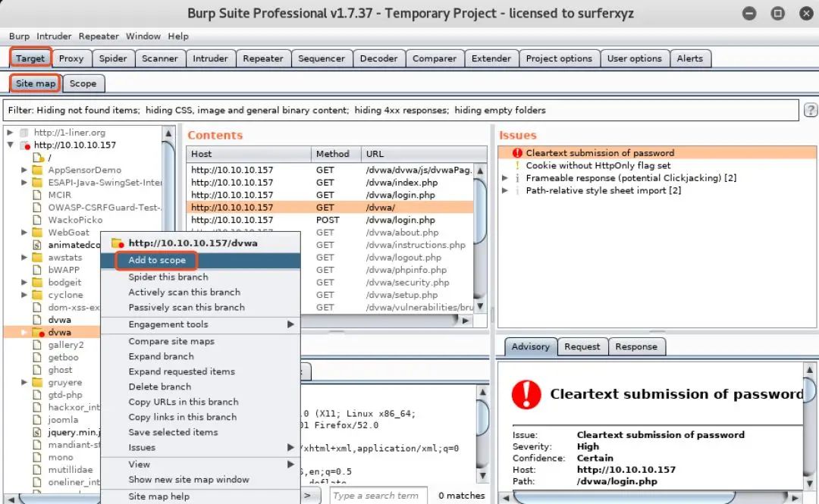The height and width of the screenshot is (504, 819).
Task: Click the root slash folder icon
Action: click(x=38, y=157)
